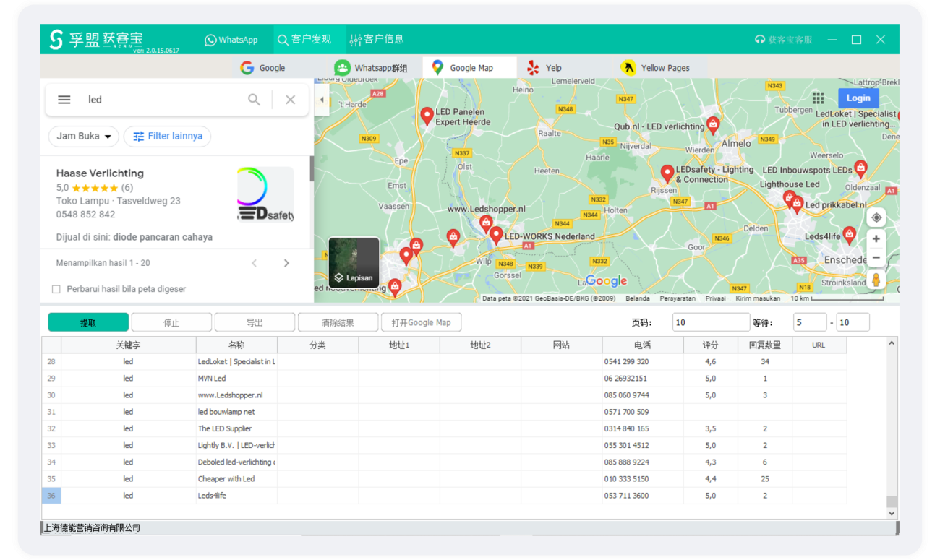Click the 导出 export button
The height and width of the screenshot is (560, 940).
(x=255, y=323)
